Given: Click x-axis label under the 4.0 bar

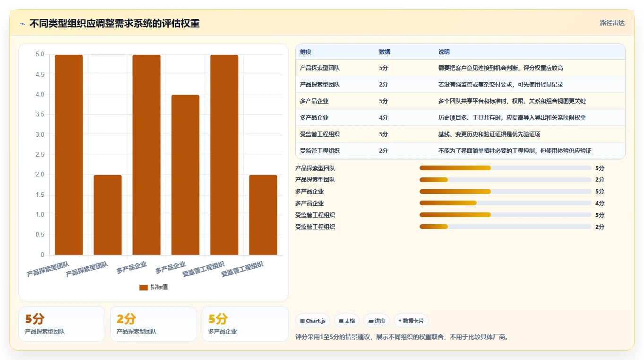Looking at the screenshot, I should (x=170, y=268).
